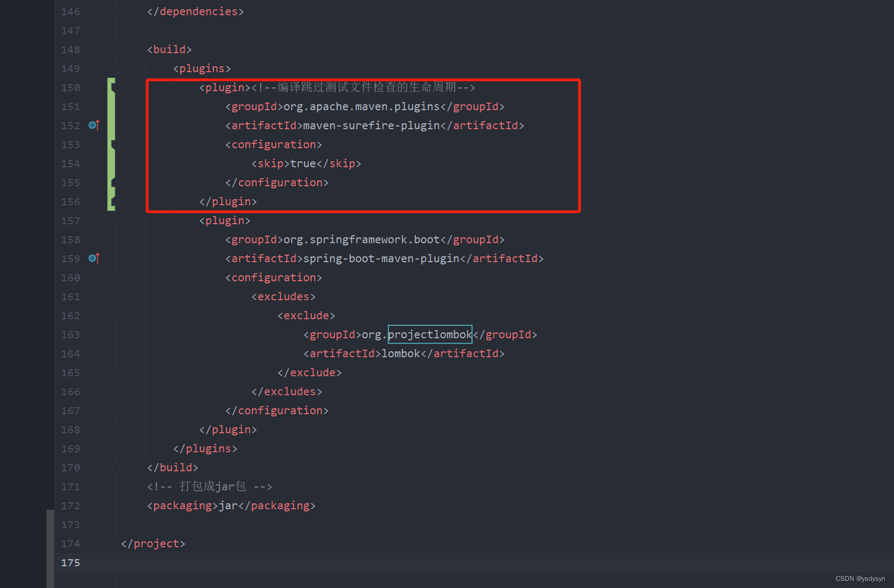
Task: Click the opening 'packaging' tag on line 172
Action: point(182,505)
